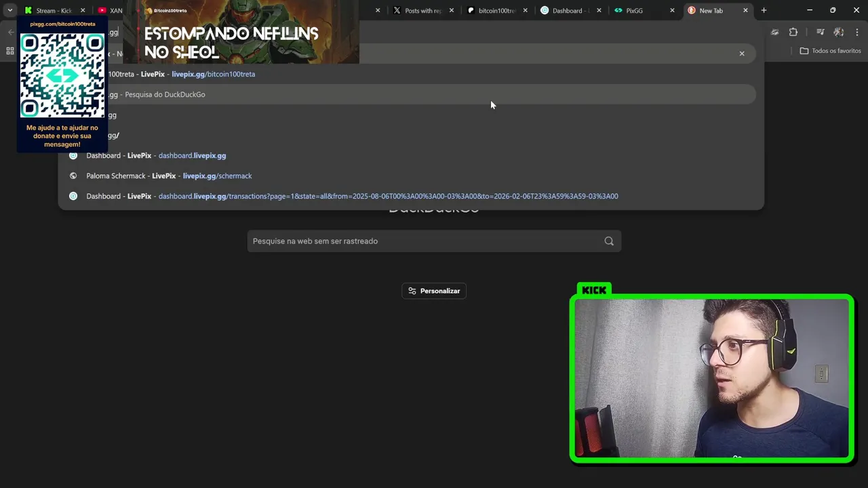Close the Posts with replies X tab

pyautogui.click(x=452, y=10)
